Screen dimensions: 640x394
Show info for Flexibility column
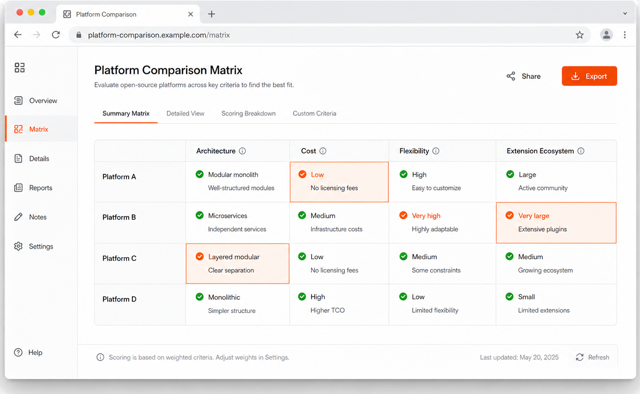point(436,151)
